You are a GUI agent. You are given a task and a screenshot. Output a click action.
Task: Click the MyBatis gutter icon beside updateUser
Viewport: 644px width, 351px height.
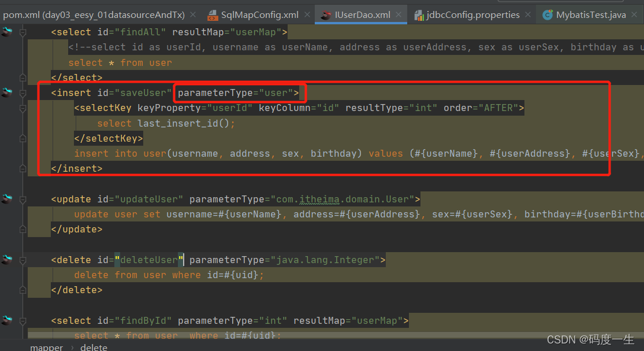tap(7, 199)
